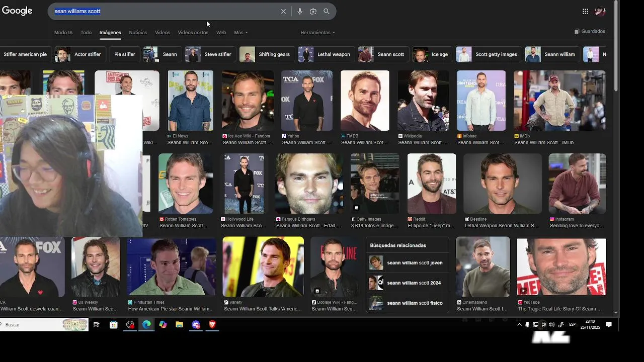This screenshot has height=362, width=644.
Task: Open the Instagram image result
Action: (577, 184)
